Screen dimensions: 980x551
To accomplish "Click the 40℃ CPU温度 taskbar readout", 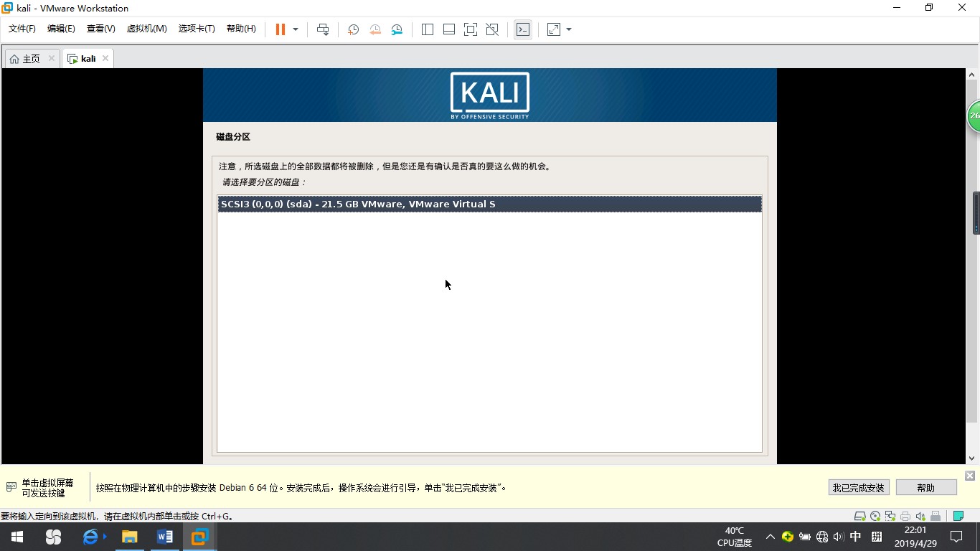I will (x=735, y=537).
